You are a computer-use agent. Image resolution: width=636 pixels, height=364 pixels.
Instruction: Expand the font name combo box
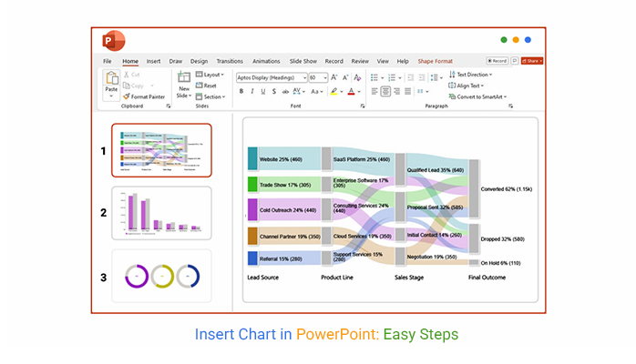pos(304,77)
